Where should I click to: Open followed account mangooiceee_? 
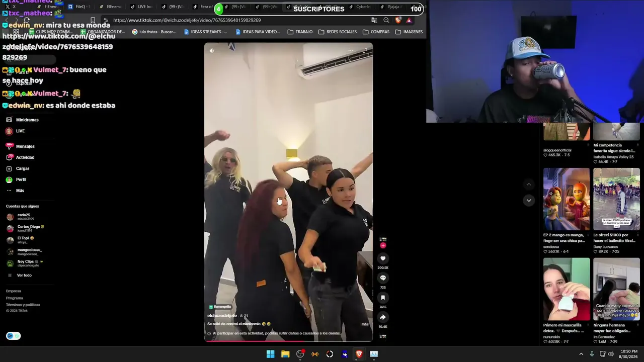(24, 251)
